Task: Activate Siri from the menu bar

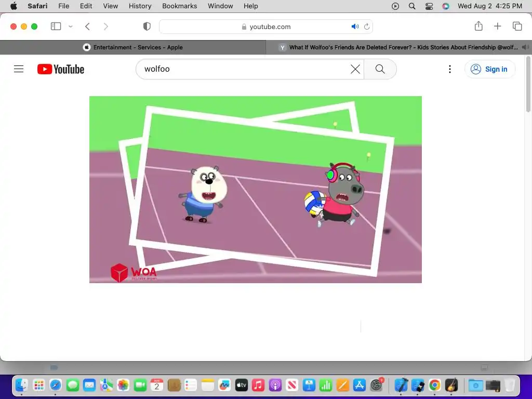Action: click(445, 6)
